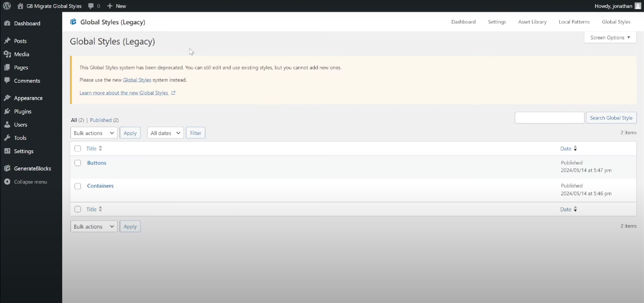Open the Local Patterns tab
This screenshot has width=644, height=303.
pos(574,22)
